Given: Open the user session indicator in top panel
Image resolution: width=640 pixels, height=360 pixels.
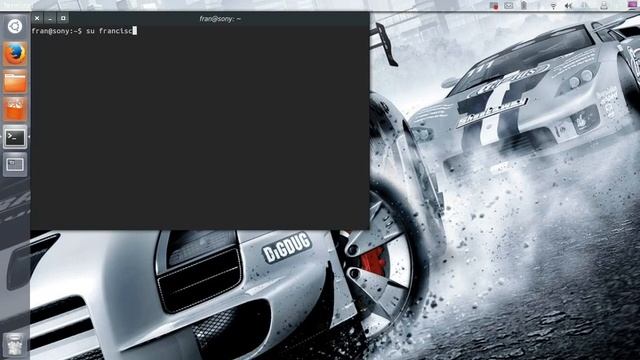Looking at the screenshot, I should (604, 5).
